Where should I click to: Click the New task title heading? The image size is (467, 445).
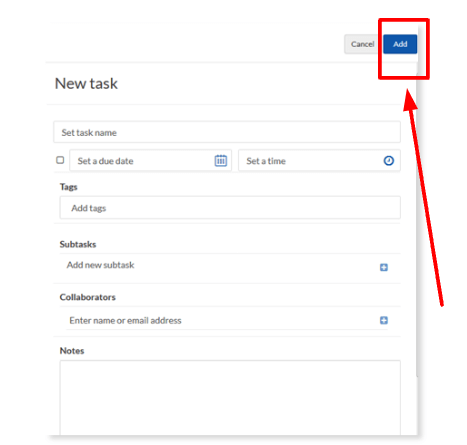[86, 83]
